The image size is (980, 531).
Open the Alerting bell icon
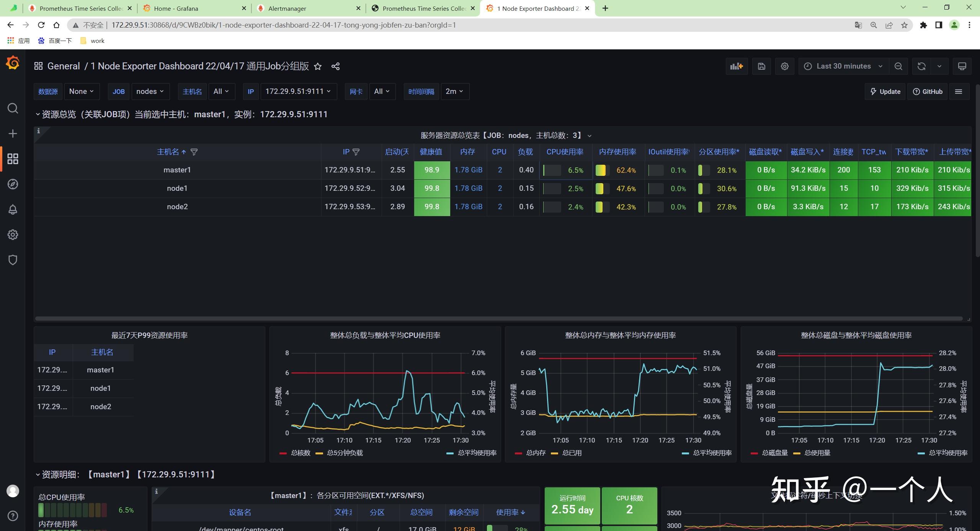click(13, 210)
